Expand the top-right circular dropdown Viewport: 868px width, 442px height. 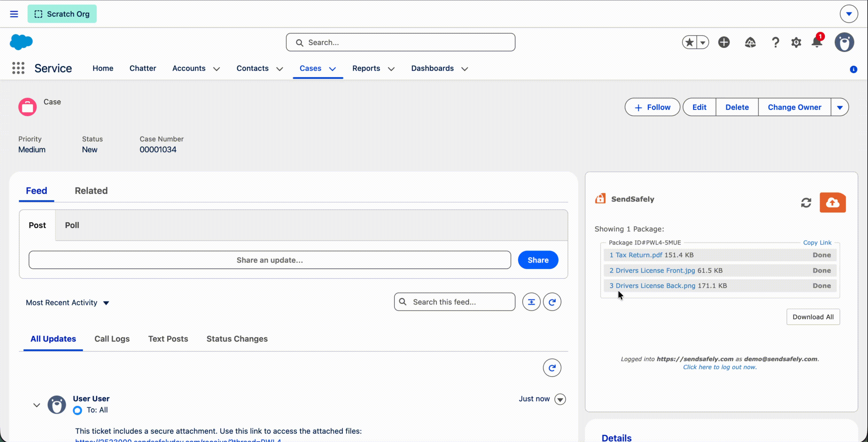tap(848, 14)
